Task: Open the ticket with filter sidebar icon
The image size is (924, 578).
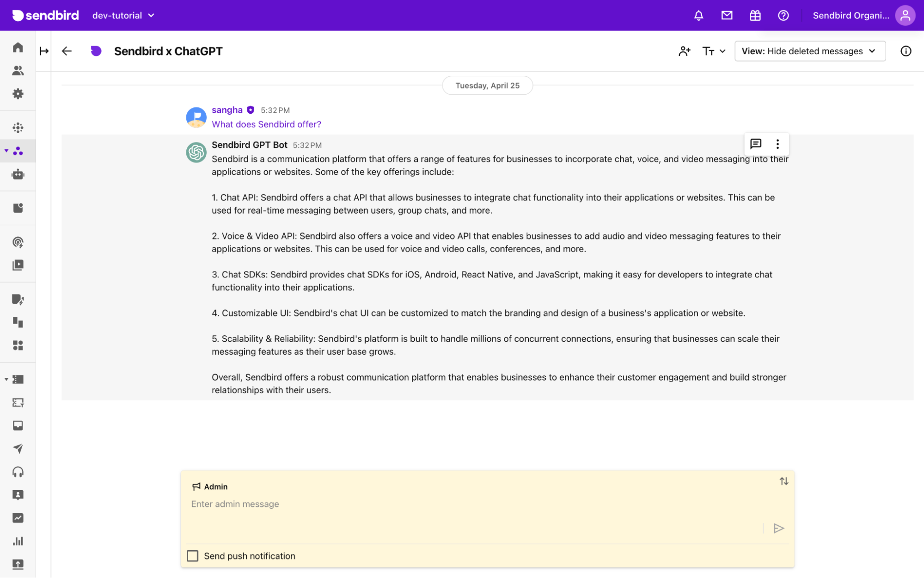Action: (x=18, y=402)
